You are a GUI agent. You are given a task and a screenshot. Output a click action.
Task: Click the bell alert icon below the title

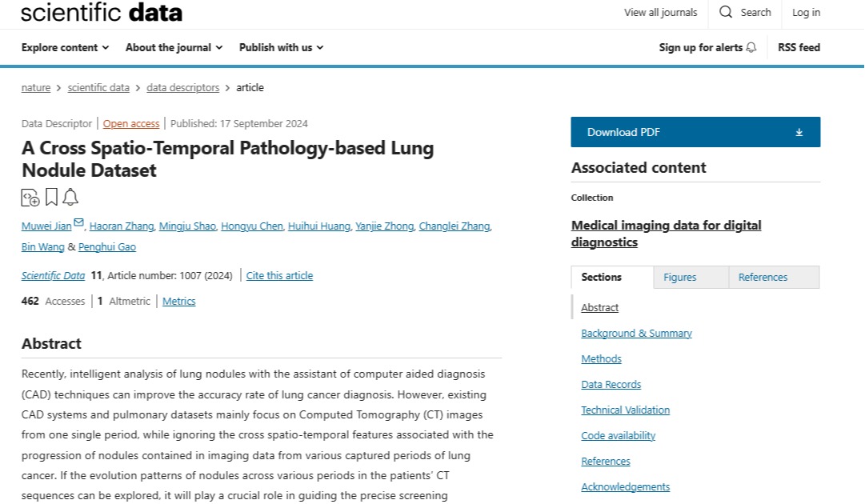(x=70, y=198)
